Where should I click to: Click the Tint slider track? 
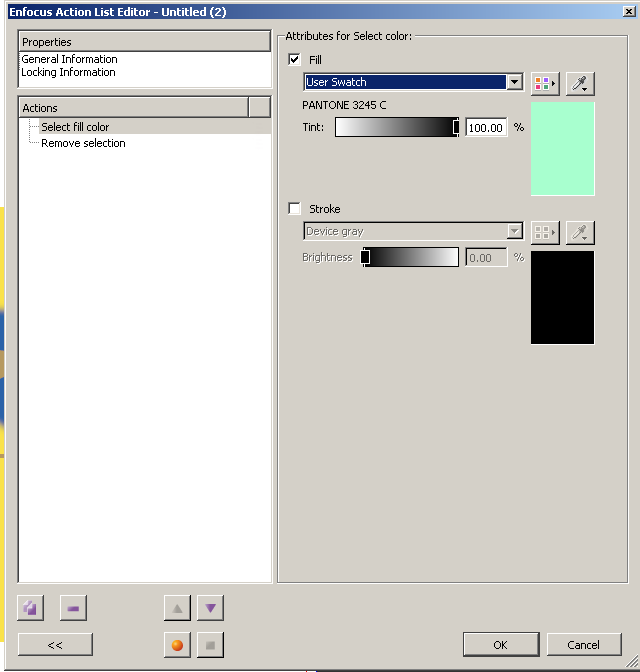(397, 127)
